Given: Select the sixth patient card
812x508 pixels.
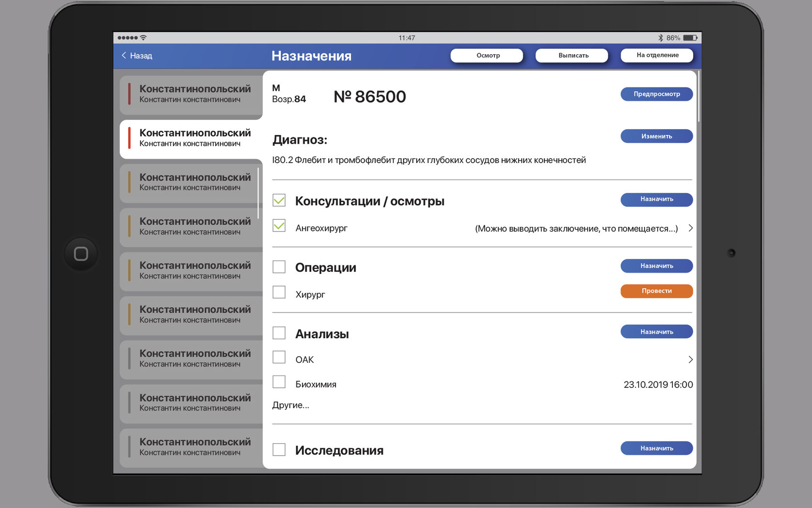Looking at the screenshot, I should [191, 315].
